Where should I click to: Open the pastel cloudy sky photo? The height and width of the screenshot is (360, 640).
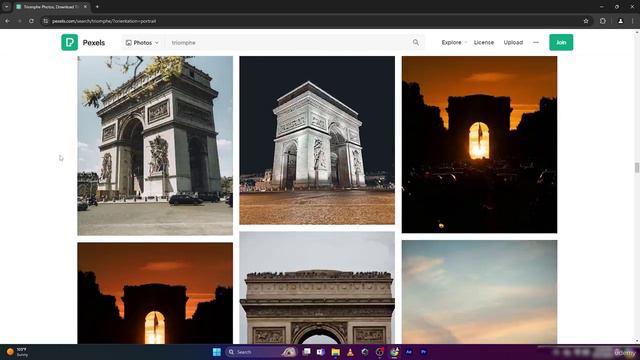(479, 292)
